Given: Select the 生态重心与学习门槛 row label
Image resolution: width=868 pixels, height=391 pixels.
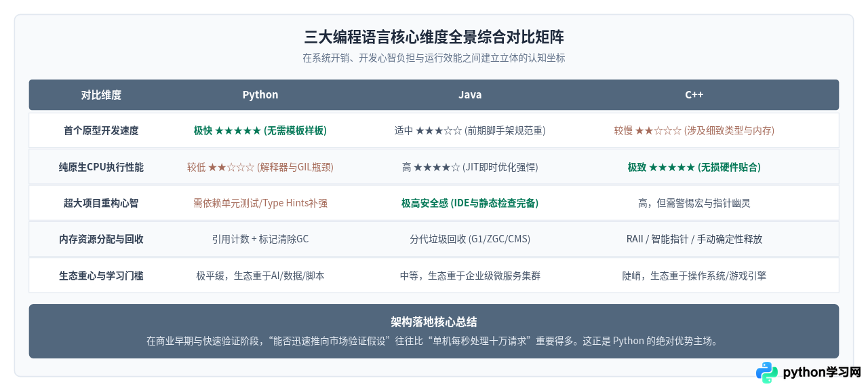Looking at the screenshot, I should pyautogui.click(x=101, y=276).
